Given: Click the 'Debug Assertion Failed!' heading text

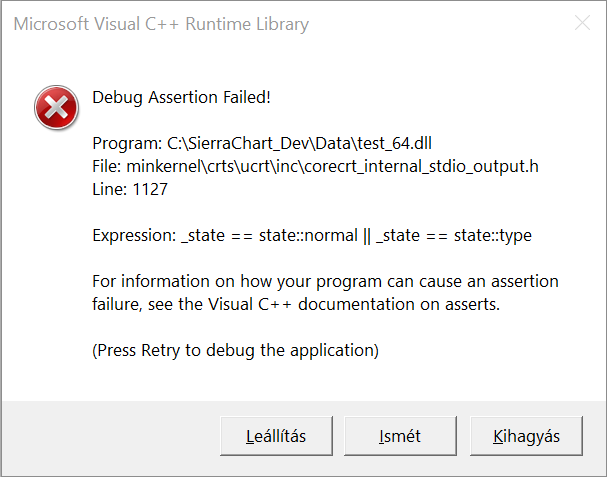Looking at the screenshot, I should (x=181, y=97).
